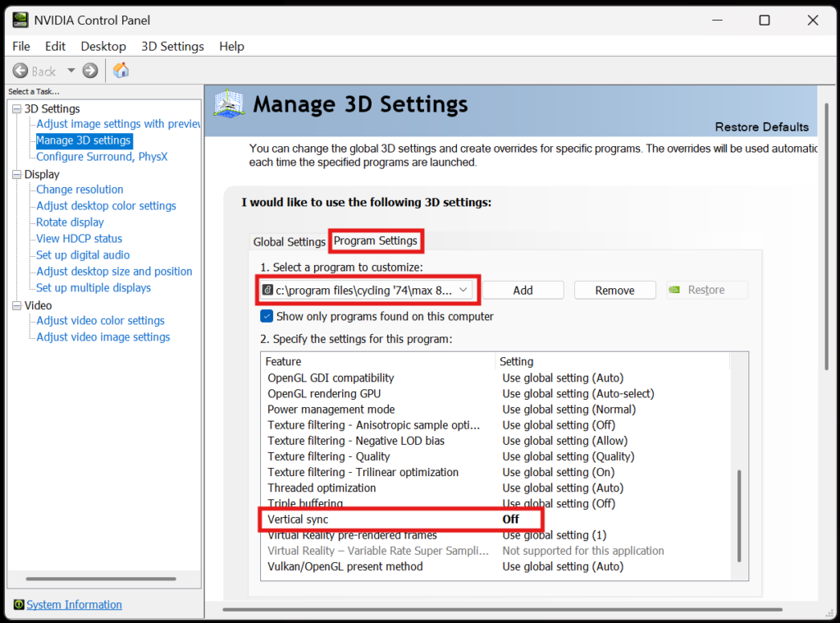840x623 pixels.
Task: Collapse the Display tree node
Action: tap(16, 174)
